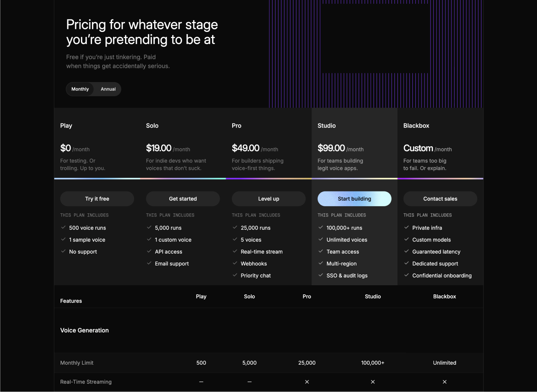Click checkmark next to Real-time stream
Image resolution: width=537 pixels, height=392 pixels.
point(235,251)
